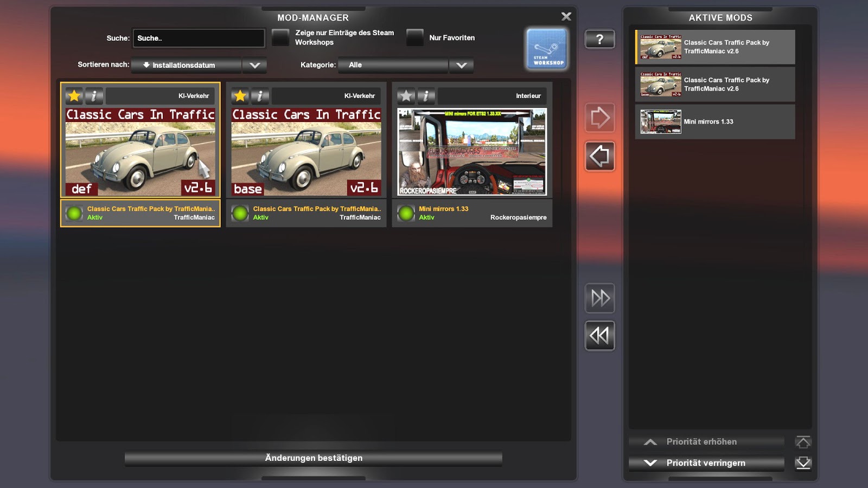The height and width of the screenshot is (488, 868).
Task: Focus the 'Suche' search field
Action: (x=199, y=38)
